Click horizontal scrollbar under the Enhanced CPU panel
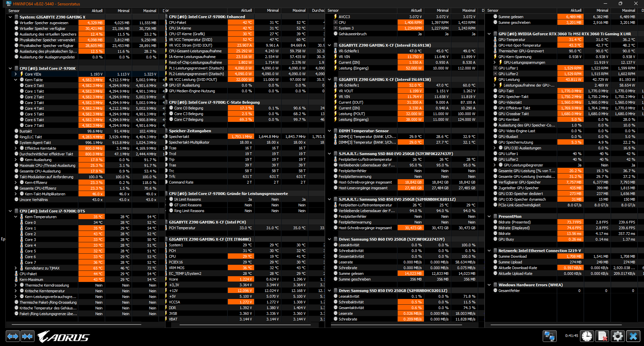Image resolution: width=644 pixels, height=346 pixels. (245, 325)
